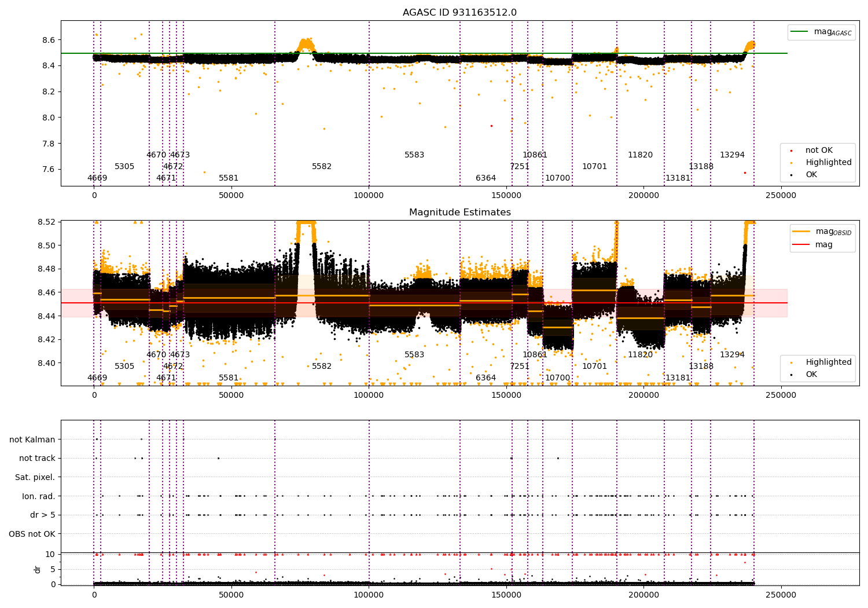The image size is (868, 608).
Task: Select "Highlighted" legend entry in Magnitude Estimates plot
Action: [828, 362]
